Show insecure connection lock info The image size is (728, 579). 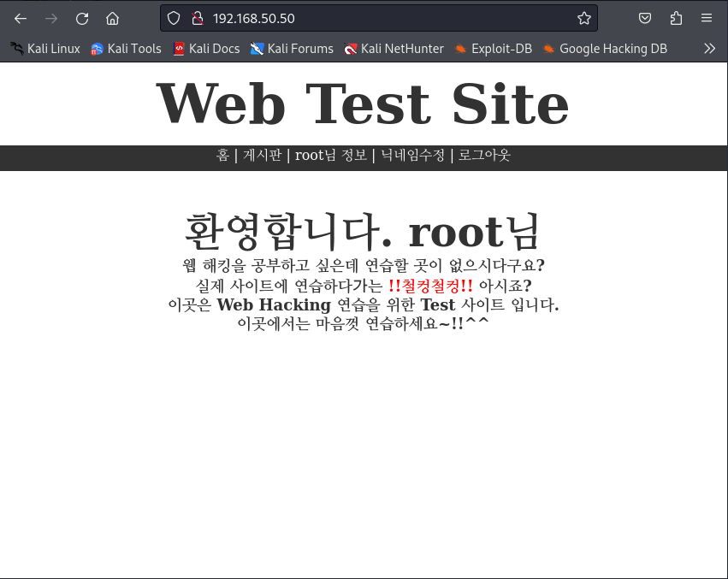[198, 19]
